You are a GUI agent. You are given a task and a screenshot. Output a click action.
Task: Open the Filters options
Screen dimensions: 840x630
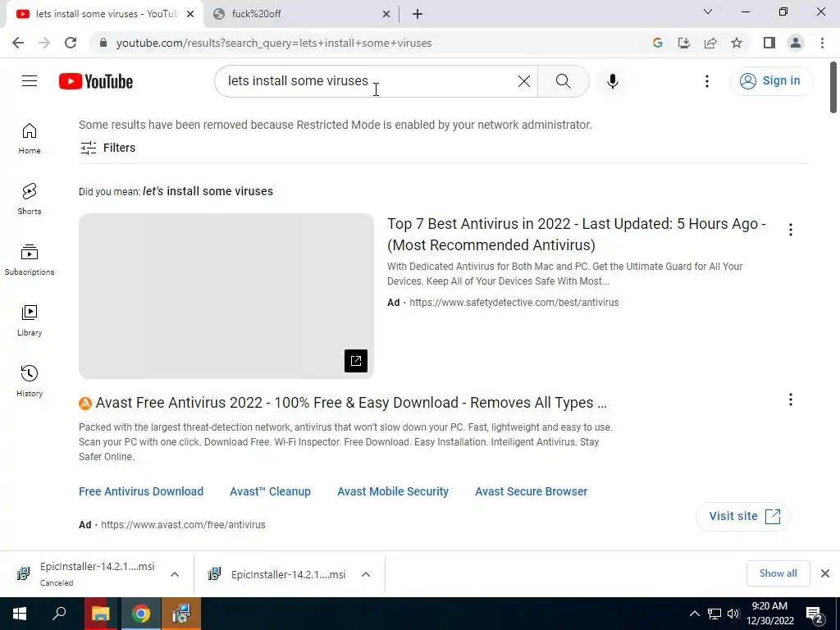107,148
